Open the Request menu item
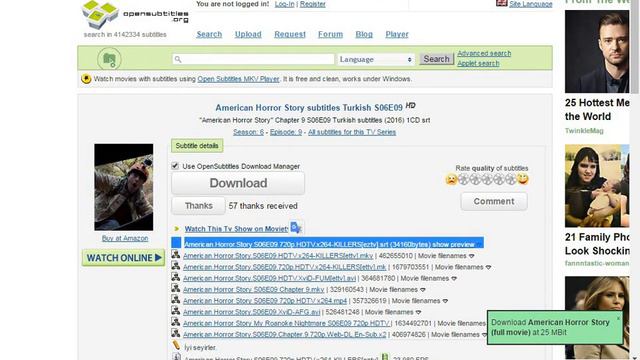This screenshot has width=640, height=360. tap(290, 34)
